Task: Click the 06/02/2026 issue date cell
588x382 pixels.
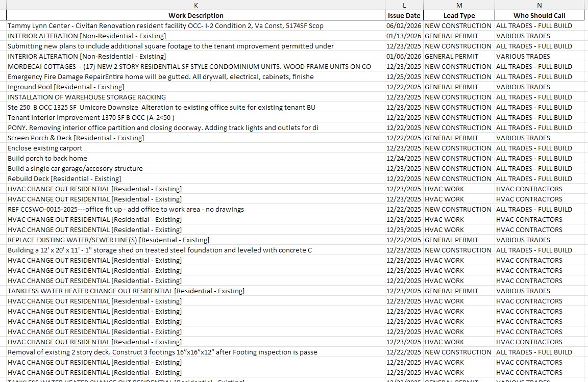Action: 404,26
